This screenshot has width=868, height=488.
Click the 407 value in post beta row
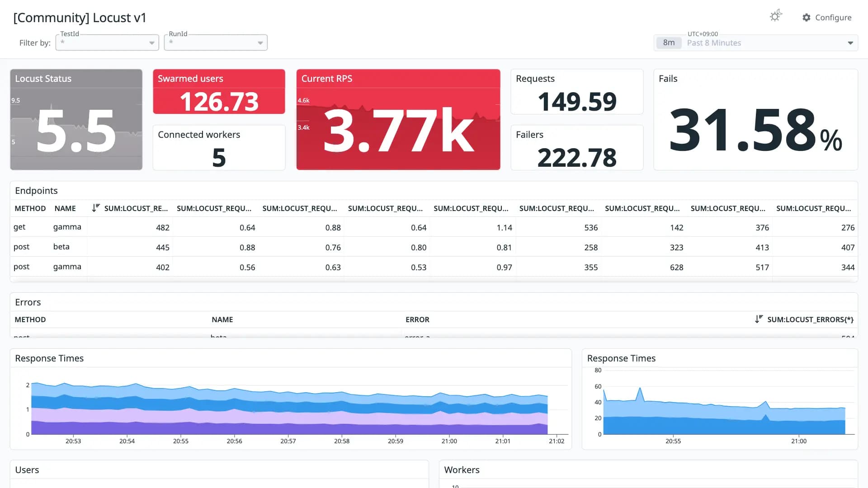[848, 248]
